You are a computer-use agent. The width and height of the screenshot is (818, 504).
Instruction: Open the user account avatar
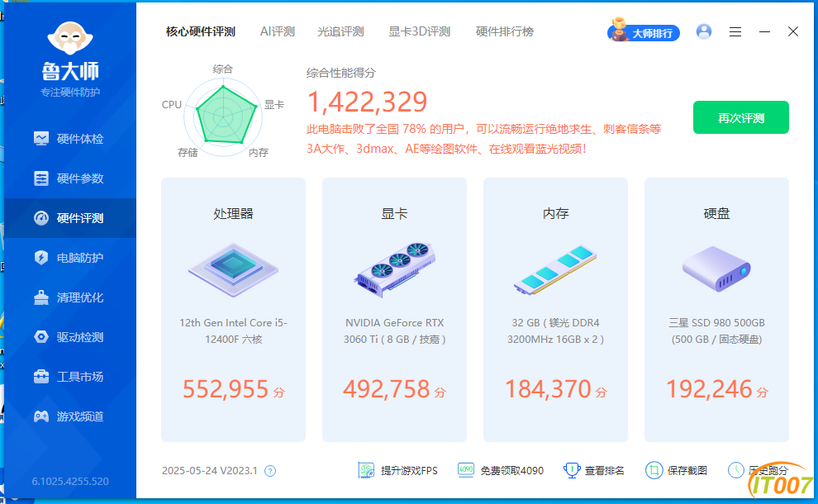pyautogui.click(x=704, y=32)
